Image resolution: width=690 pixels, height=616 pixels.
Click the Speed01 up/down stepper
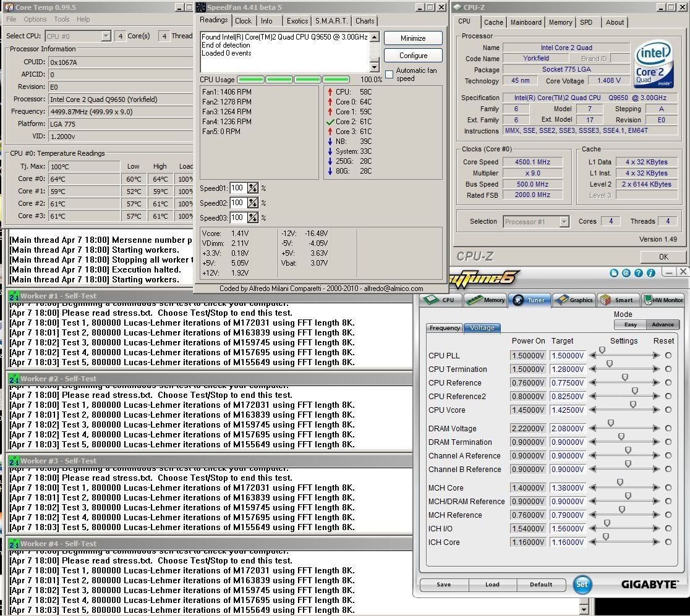253,188
